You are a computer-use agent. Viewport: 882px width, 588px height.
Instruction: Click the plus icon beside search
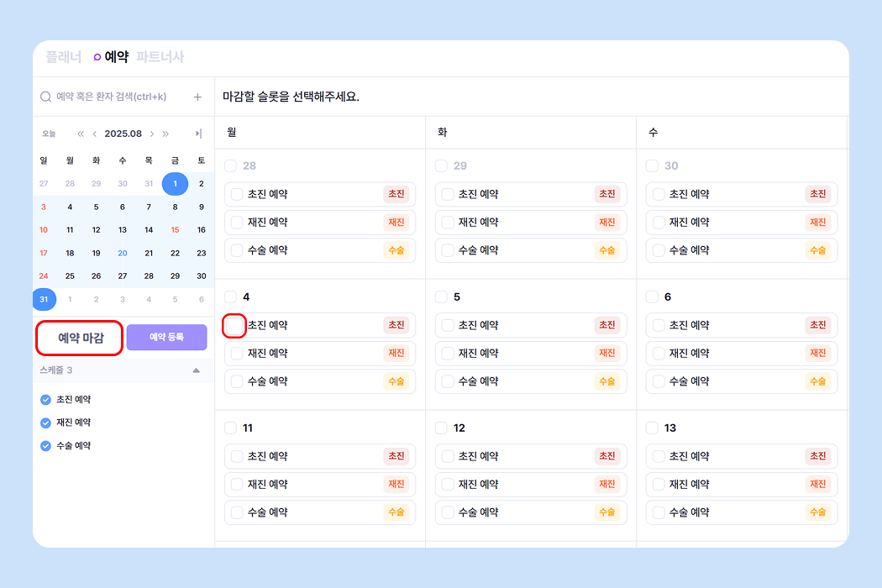(x=197, y=97)
